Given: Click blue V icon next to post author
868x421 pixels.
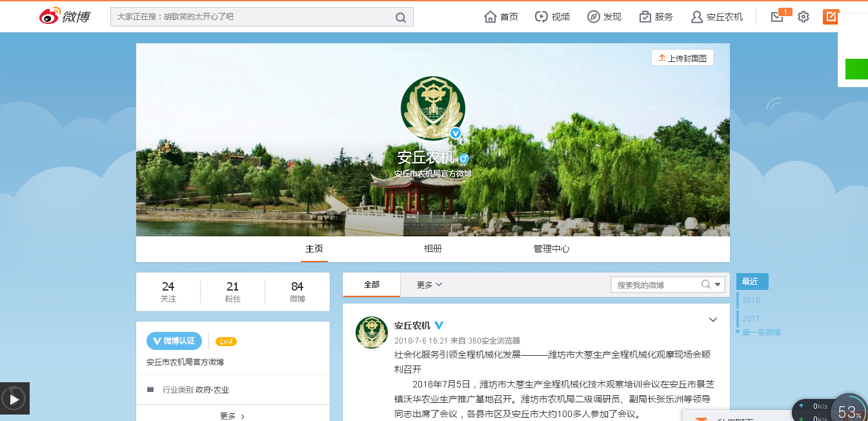Looking at the screenshot, I should 439,325.
